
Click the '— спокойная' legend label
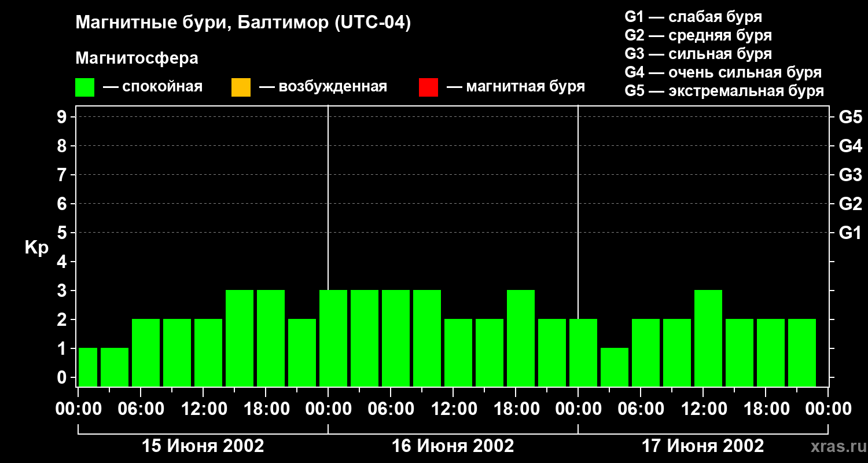click(x=153, y=87)
